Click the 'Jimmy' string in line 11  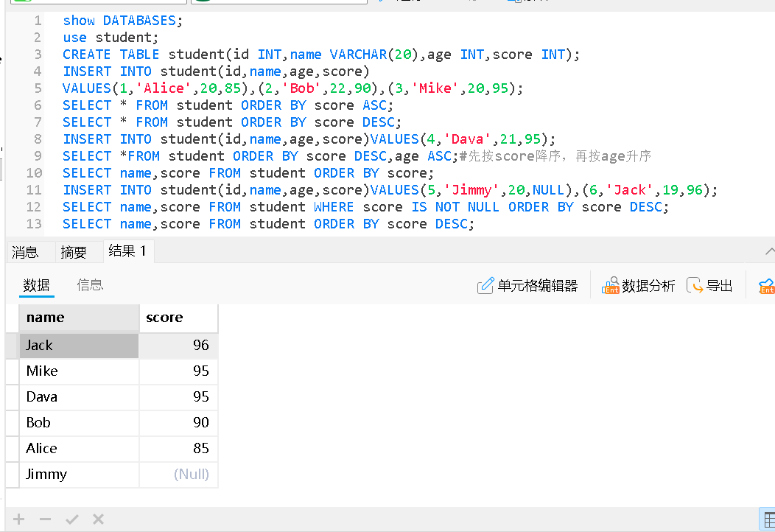click(471, 190)
